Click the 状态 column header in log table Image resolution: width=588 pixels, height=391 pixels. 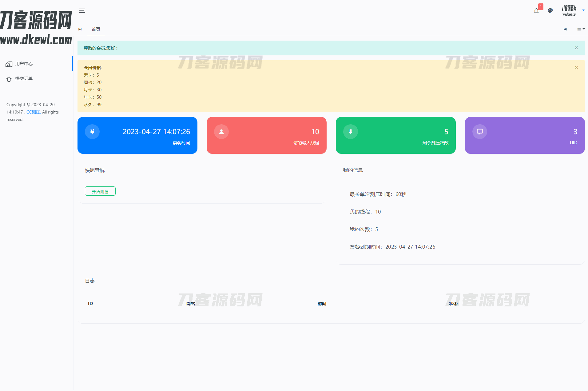[453, 304]
